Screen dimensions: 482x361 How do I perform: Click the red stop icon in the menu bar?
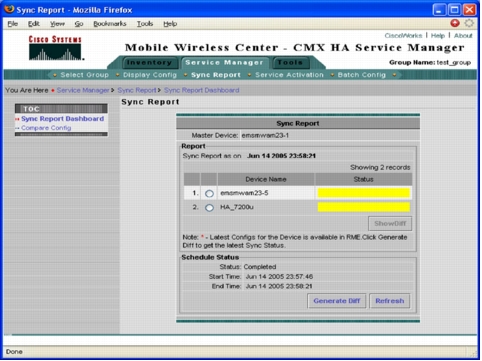click(x=455, y=23)
